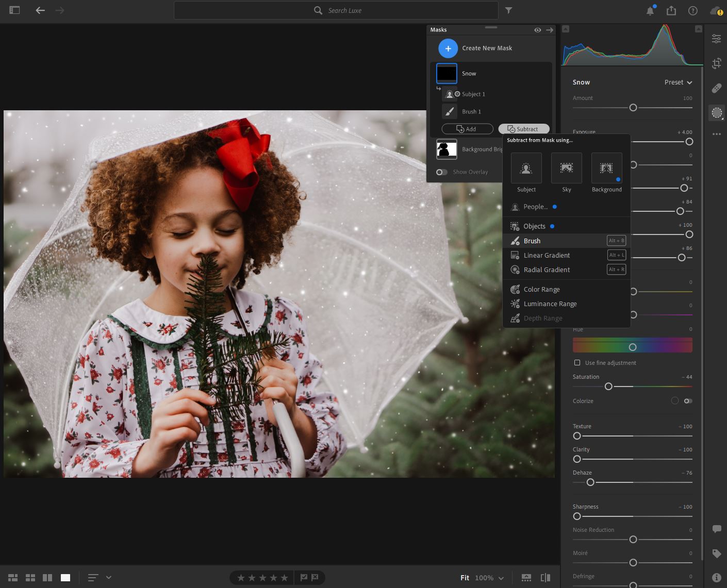Click the filter funnel icon
727x588 pixels.
point(508,10)
